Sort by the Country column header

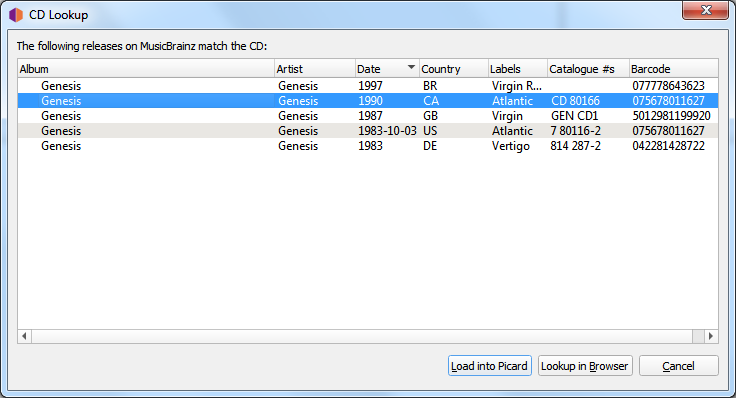453,69
